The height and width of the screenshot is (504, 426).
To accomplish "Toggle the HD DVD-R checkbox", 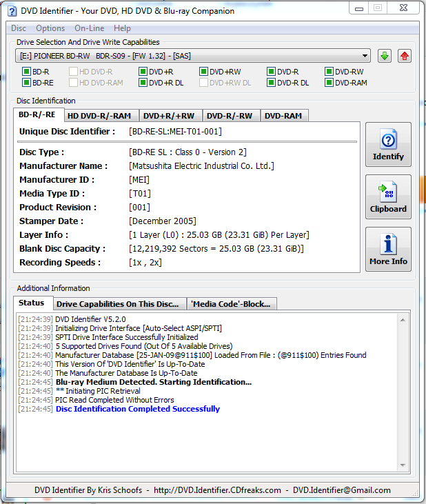I will [73, 71].
